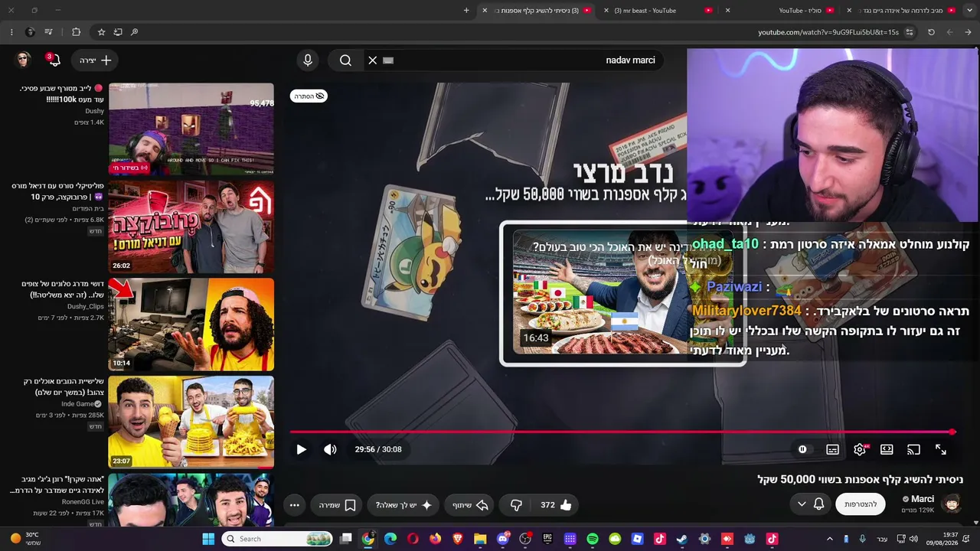The height and width of the screenshot is (551, 980).
Task: Switch keyboard language via עבר indicator
Action: coord(882,539)
